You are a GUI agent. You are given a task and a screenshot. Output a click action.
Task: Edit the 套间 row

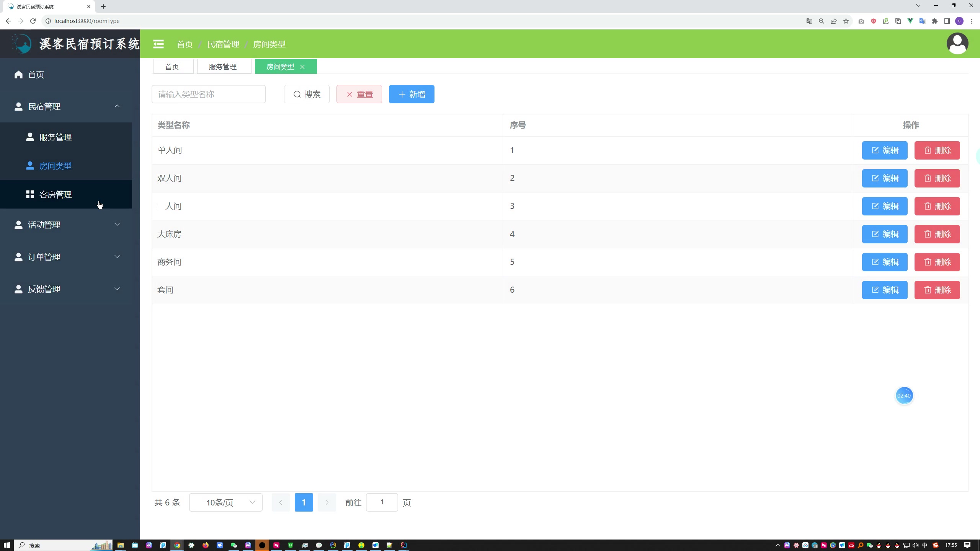884,290
